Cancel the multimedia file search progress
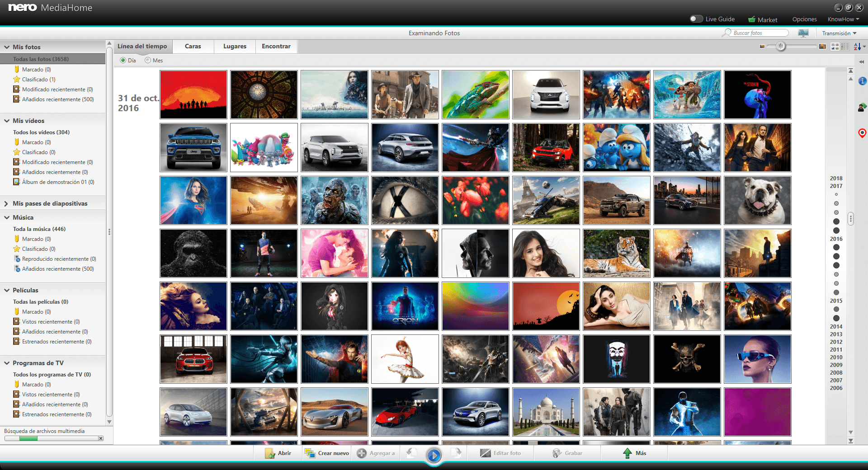This screenshot has width=868, height=470. (x=101, y=438)
